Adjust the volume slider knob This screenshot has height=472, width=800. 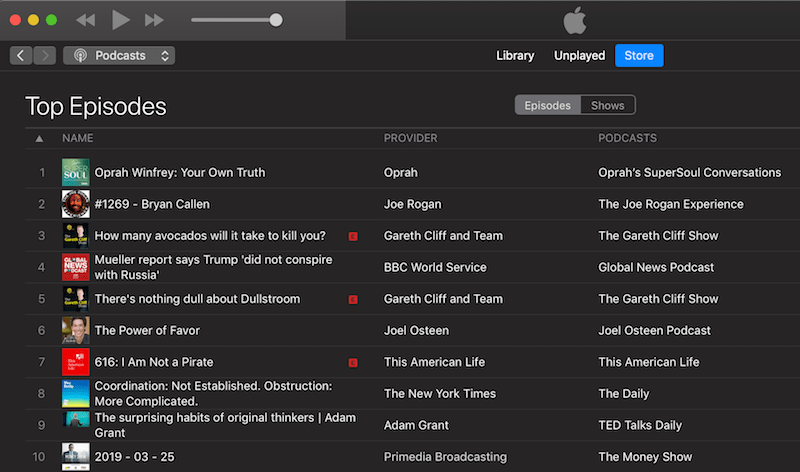coord(276,20)
